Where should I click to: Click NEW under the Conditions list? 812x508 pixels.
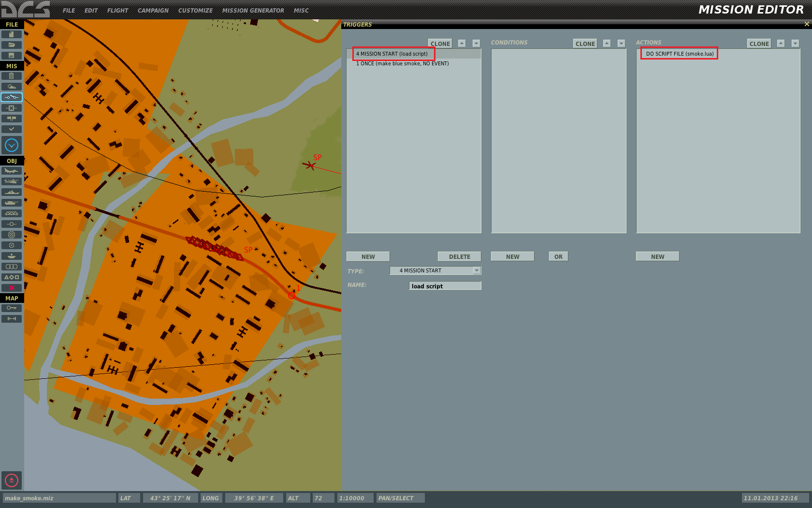tap(513, 256)
